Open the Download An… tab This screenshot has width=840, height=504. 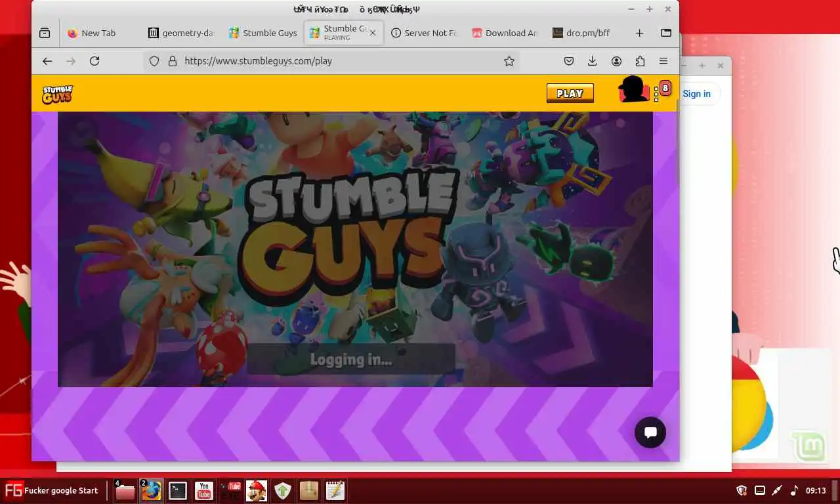click(x=505, y=33)
